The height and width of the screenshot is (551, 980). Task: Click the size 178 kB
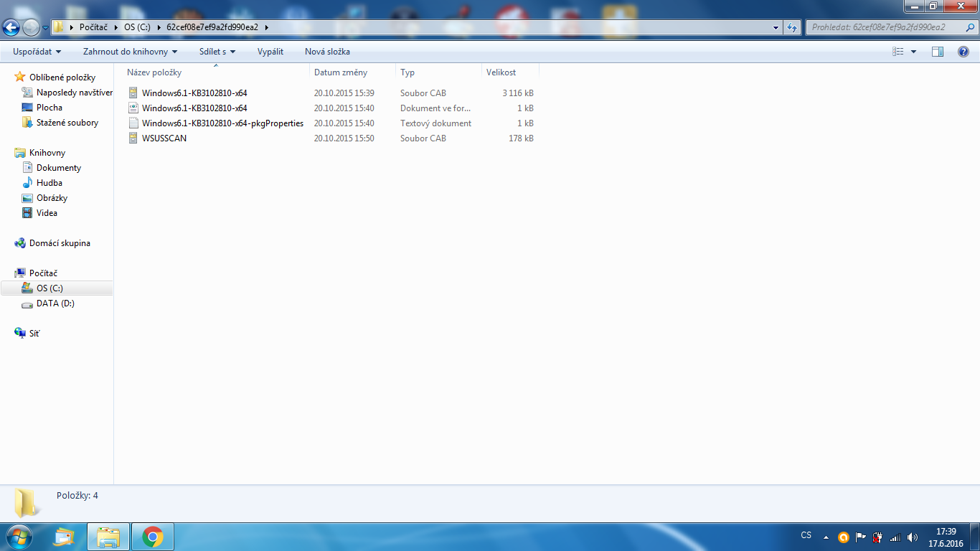click(521, 138)
